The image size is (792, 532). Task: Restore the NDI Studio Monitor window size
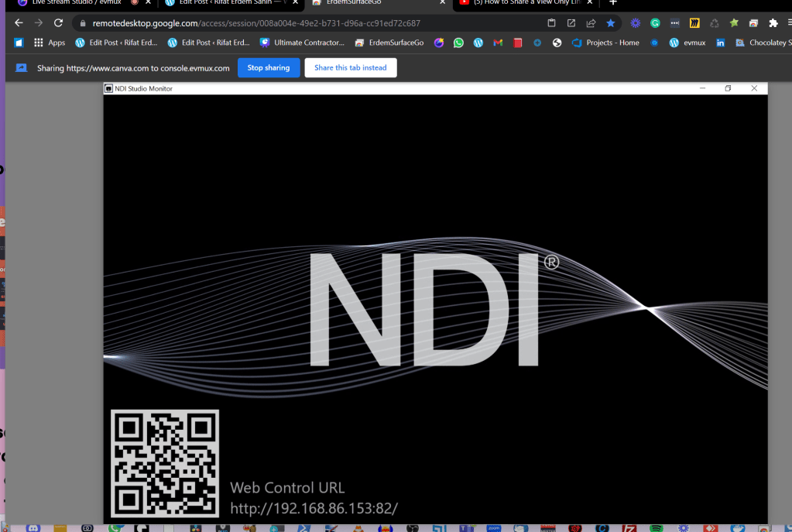tap(728, 88)
